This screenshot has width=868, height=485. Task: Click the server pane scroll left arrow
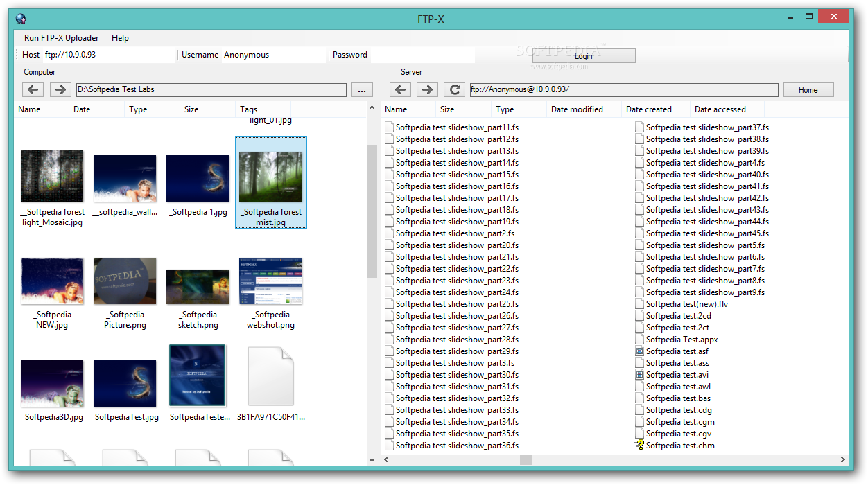point(386,459)
